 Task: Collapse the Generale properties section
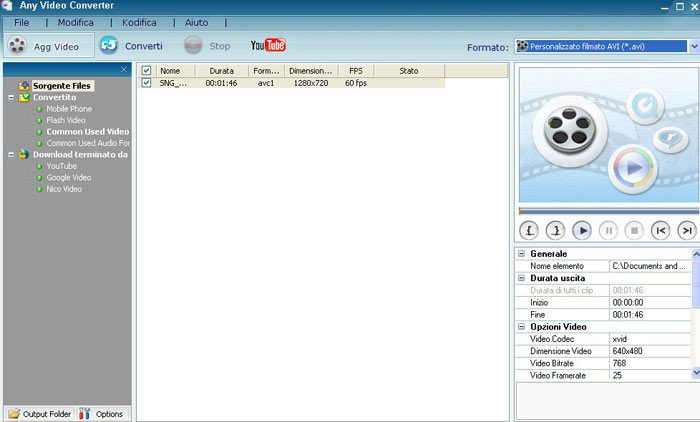(521, 254)
